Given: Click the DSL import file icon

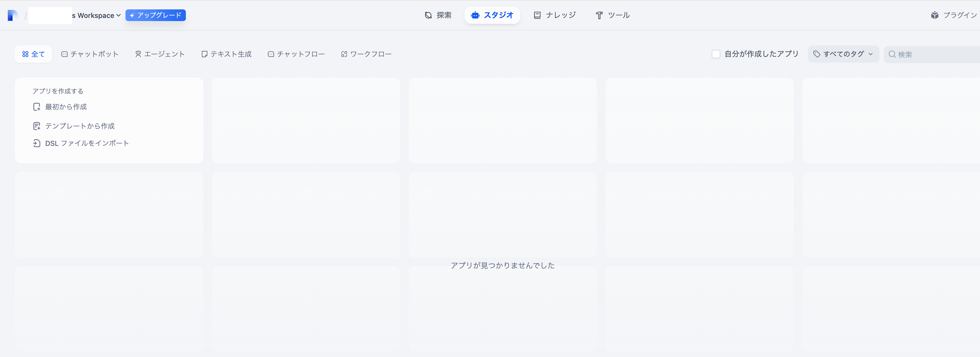Looking at the screenshot, I should [x=37, y=143].
